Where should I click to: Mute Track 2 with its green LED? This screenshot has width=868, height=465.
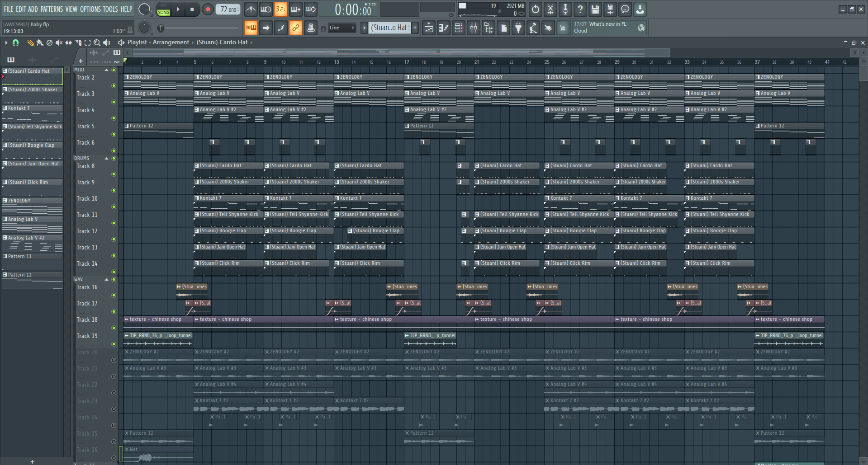(x=114, y=85)
